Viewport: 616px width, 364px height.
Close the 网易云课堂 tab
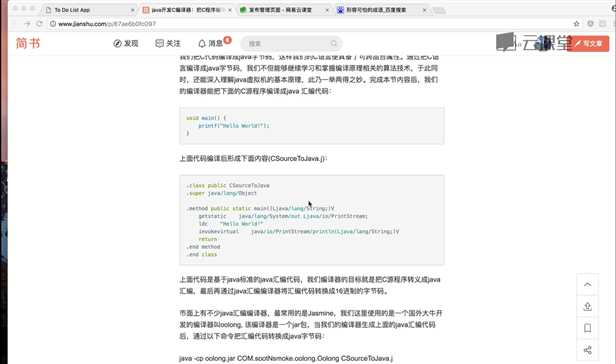pyautogui.click(x=327, y=10)
